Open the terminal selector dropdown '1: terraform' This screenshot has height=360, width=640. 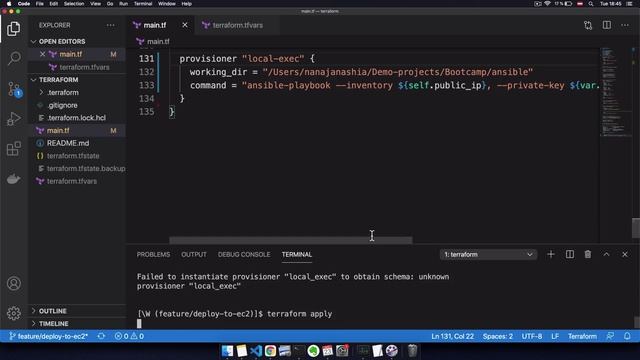(488, 254)
